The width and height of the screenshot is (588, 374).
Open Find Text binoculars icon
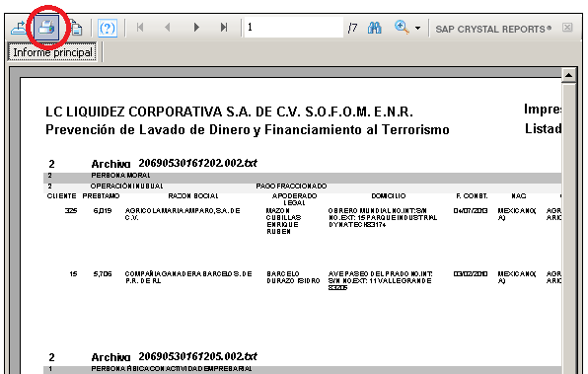[374, 28]
